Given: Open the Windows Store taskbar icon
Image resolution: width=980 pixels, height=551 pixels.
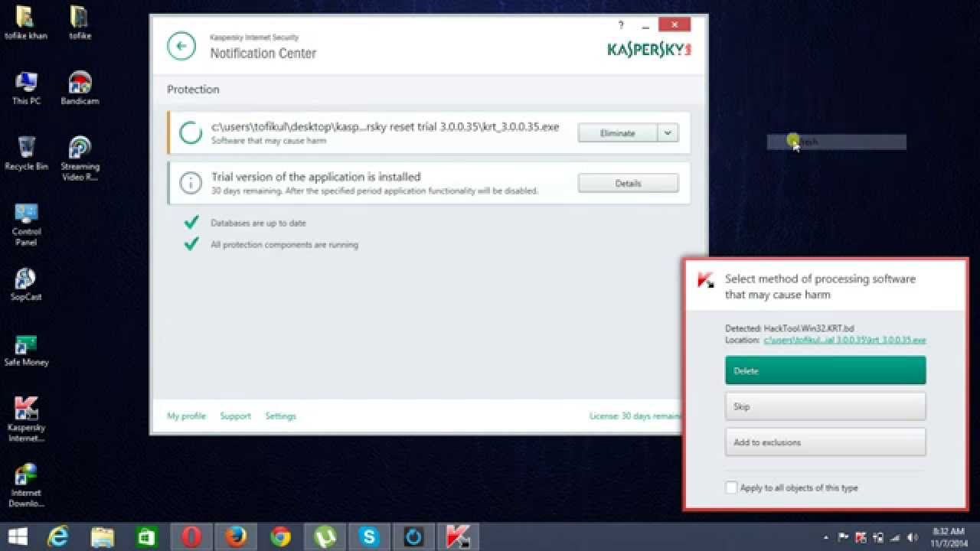Looking at the screenshot, I should point(147,536).
